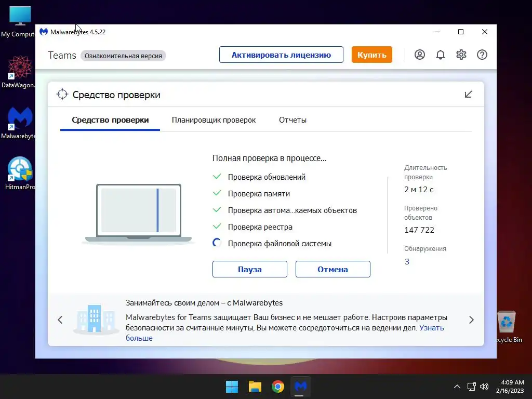The image size is (532, 399).
Task: Open the notifications bell
Action: (441, 55)
